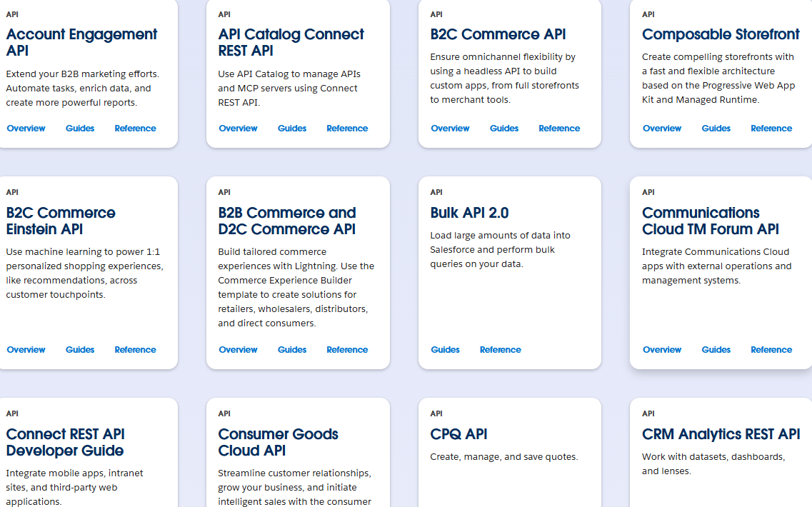Open Account Engagement API Reference link
The width and height of the screenshot is (812, 507).
pos(135,129)
